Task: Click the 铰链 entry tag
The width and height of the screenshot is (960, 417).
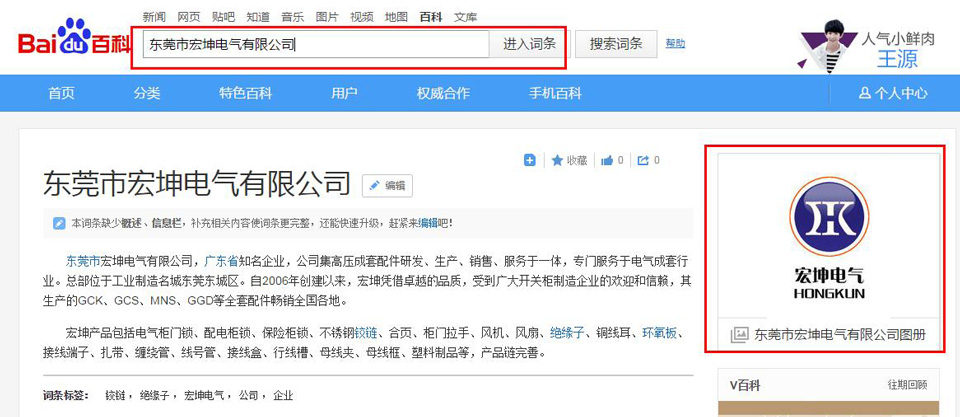Action: pyautogui.click(x=115, y=396)
